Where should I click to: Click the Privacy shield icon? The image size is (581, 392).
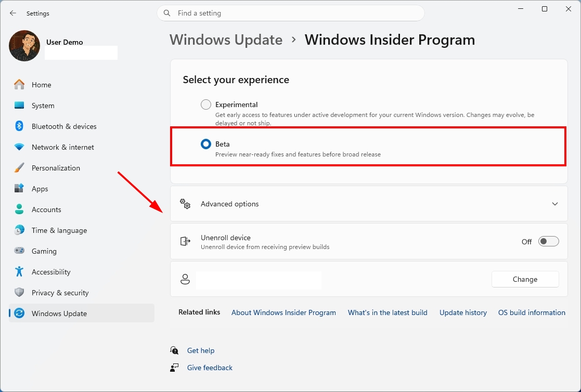pos(19,292)
